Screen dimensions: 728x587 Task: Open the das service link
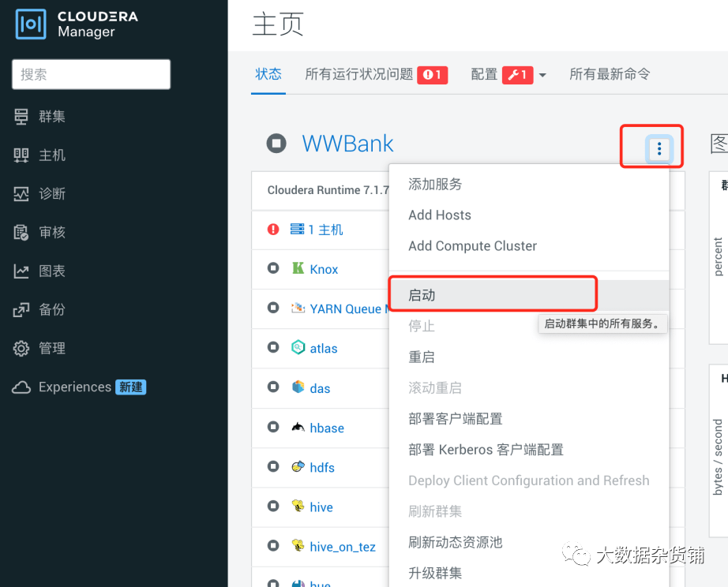tap(320, 388)
